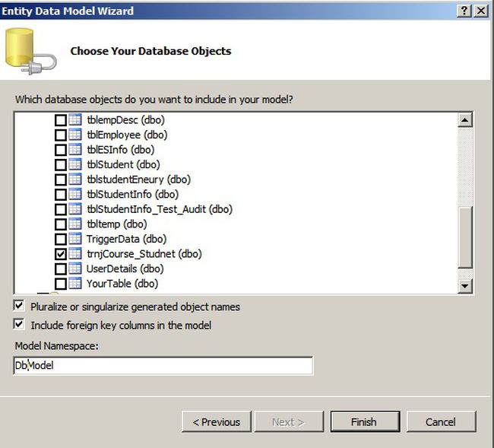The height and width of the screenshot is (448, 494).
Task: Click the Model Namespace input field
Action: [x=163, y=366]
